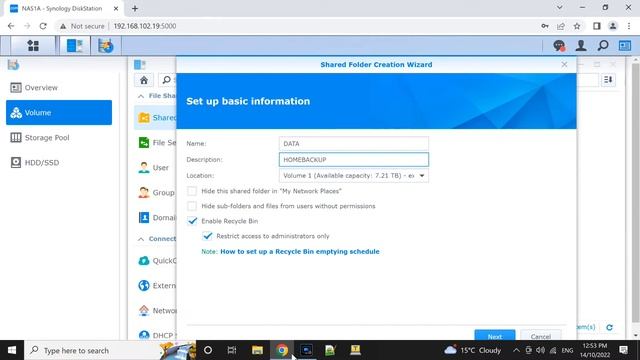Click the browser address bar URL
Screen dimensions: 640x360
(144, 26)
